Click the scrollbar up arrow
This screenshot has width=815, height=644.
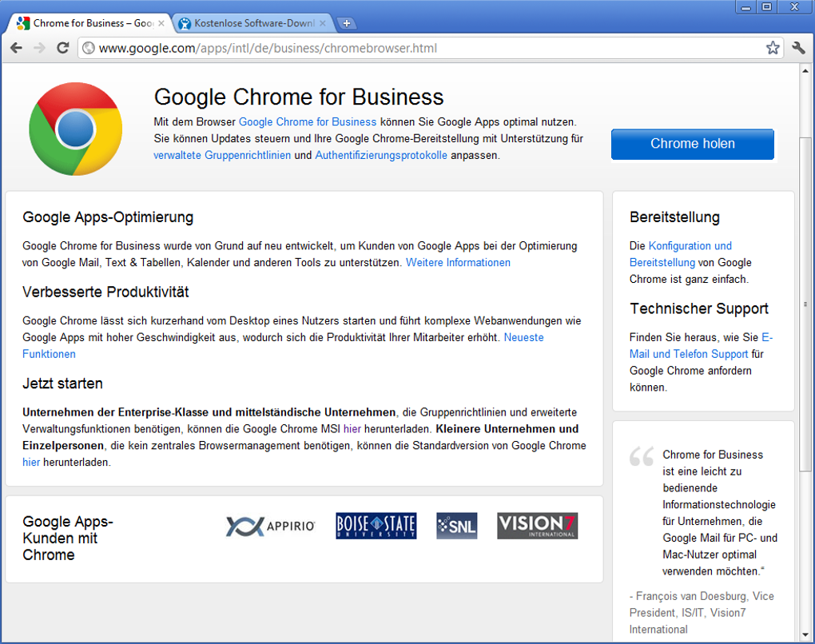tap(805, 70)
